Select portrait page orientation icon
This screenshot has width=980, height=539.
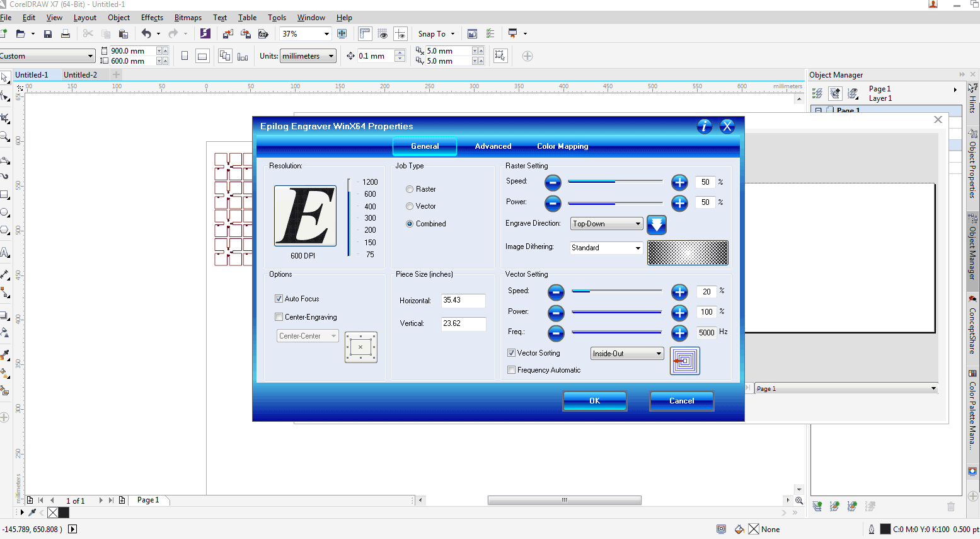185,56
